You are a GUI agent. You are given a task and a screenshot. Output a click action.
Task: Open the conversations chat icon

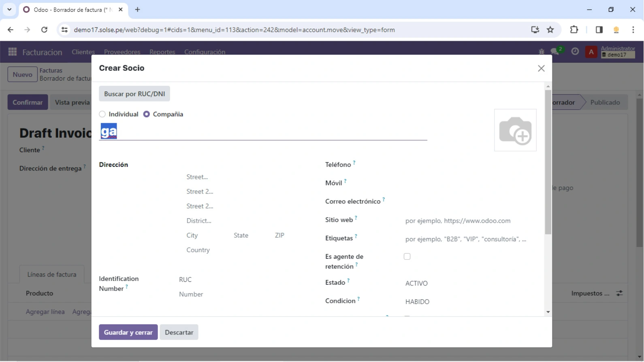click(555, 52)
